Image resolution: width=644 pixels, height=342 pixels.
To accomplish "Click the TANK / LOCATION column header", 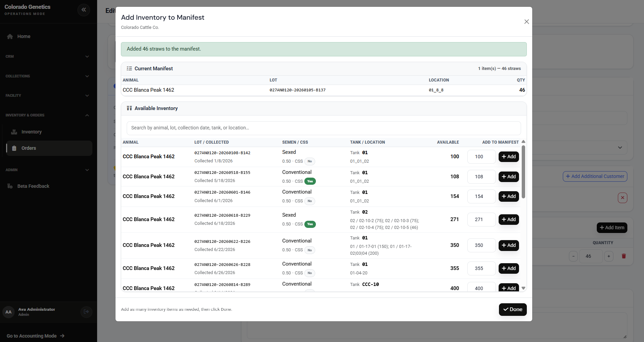I will (x=368, y=142).
